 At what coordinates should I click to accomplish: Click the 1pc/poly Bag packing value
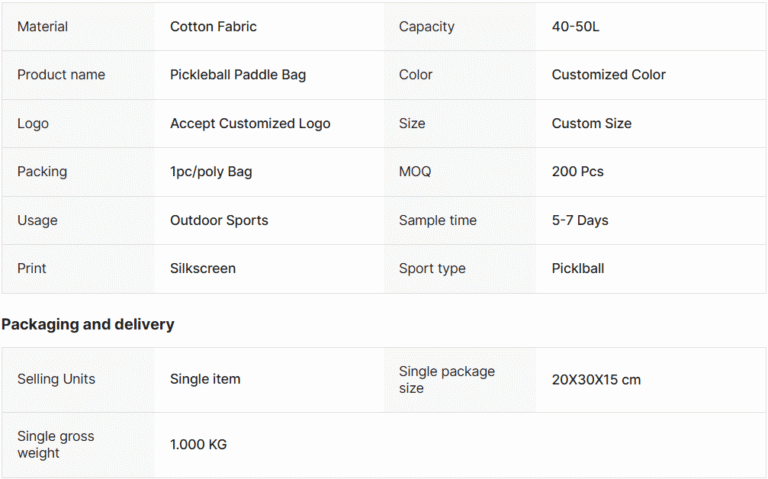211,172
